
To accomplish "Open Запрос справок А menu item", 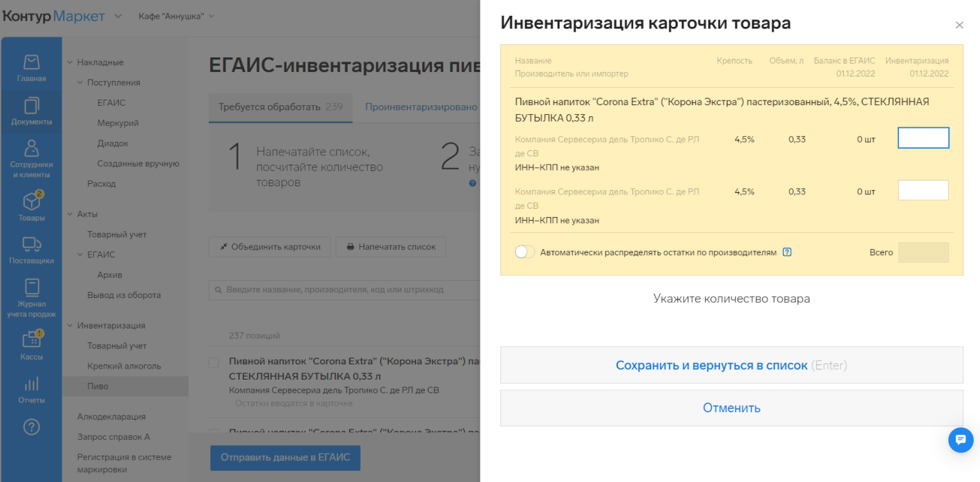I will coord(113,437).
